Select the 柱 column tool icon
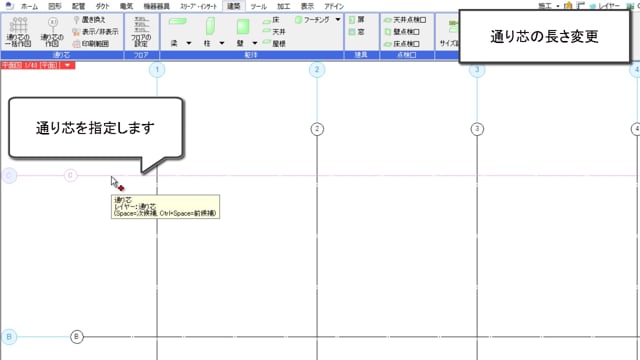This screenshot has height=360, width=640. click(x=210, y=26)
